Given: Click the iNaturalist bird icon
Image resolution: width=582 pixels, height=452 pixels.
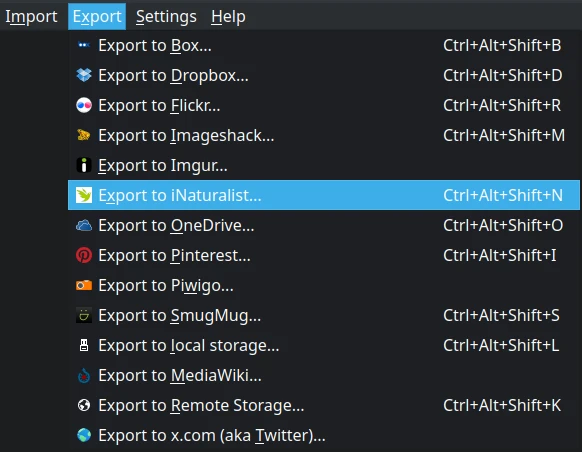Looking at the screenshot, I should [84, 195].
